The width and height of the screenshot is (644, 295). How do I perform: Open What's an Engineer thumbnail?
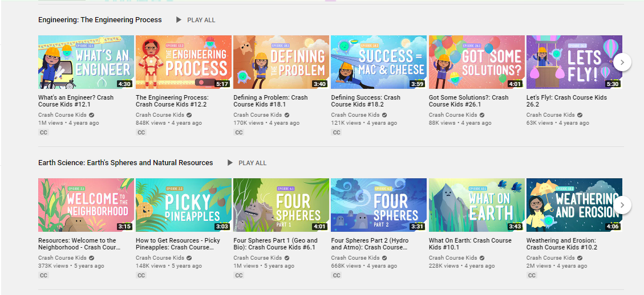(x=86, y=62)
